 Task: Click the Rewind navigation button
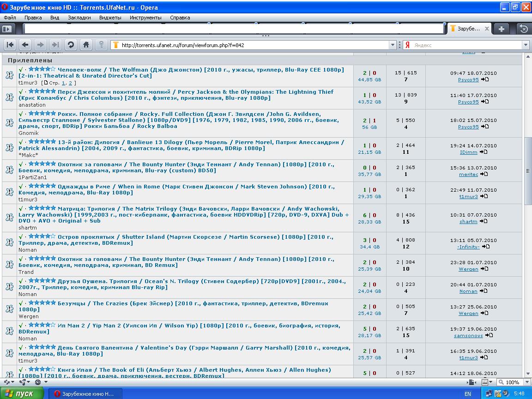point(10,45)
